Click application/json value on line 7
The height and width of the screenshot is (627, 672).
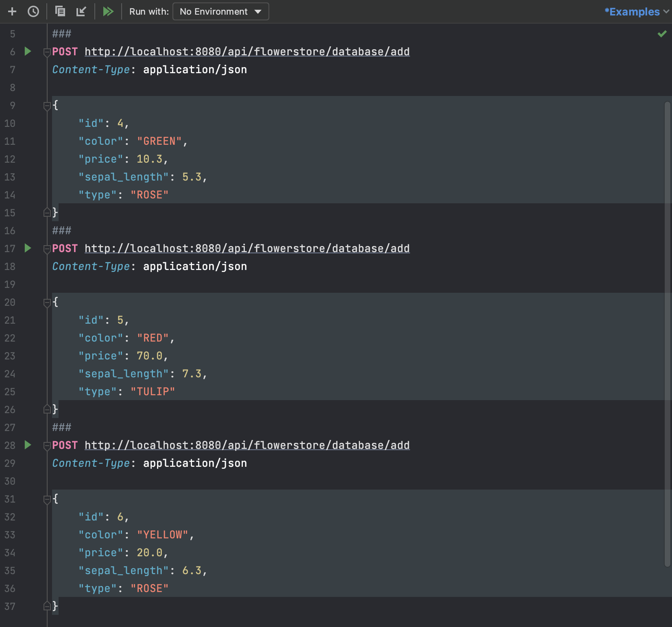[195, 70]
